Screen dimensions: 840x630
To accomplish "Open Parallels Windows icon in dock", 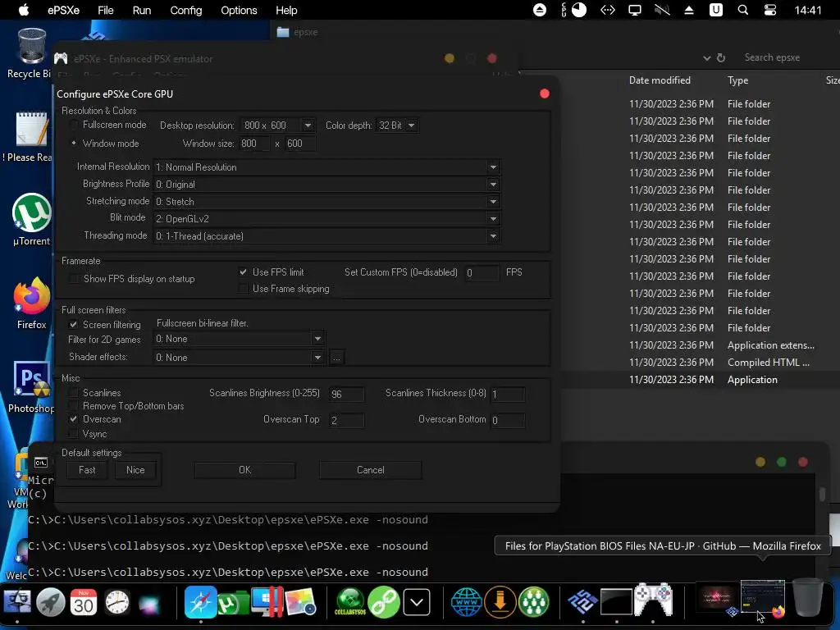I will pyautogui.click(x=267, y=601).
